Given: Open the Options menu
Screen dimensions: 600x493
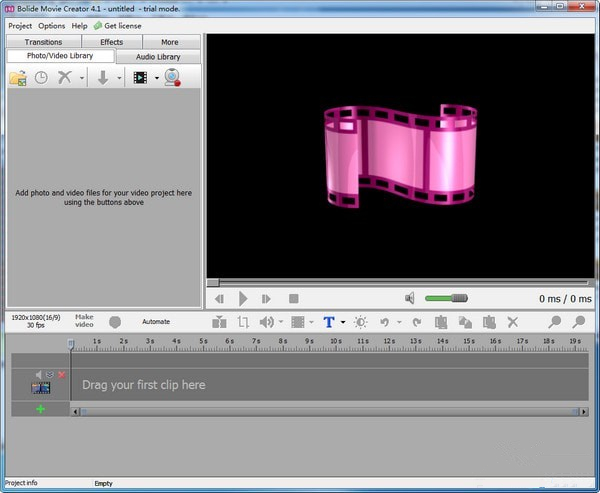Looking at the screenshot, I should (x=52, y=25).
